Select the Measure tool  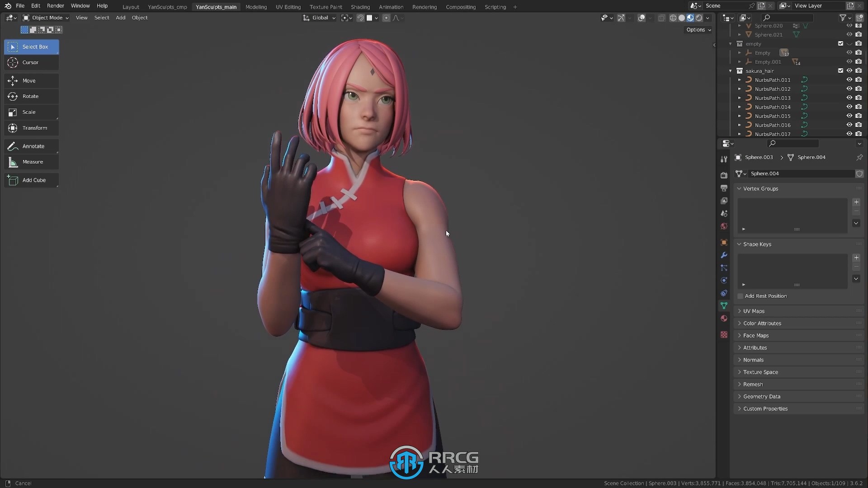click(x=32, y=161)
